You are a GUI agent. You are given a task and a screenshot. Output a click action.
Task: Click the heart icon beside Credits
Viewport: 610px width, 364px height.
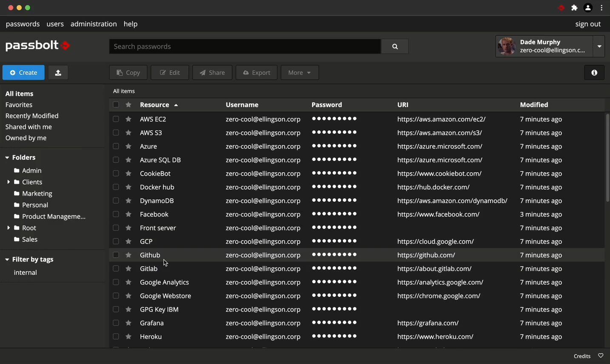(x=601, y=356)
